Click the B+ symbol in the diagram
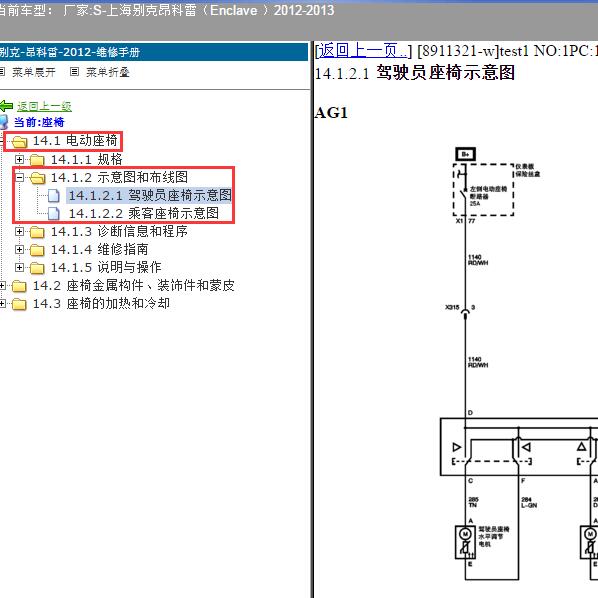Viewport: 598px width, 598px height. point(466,154)
